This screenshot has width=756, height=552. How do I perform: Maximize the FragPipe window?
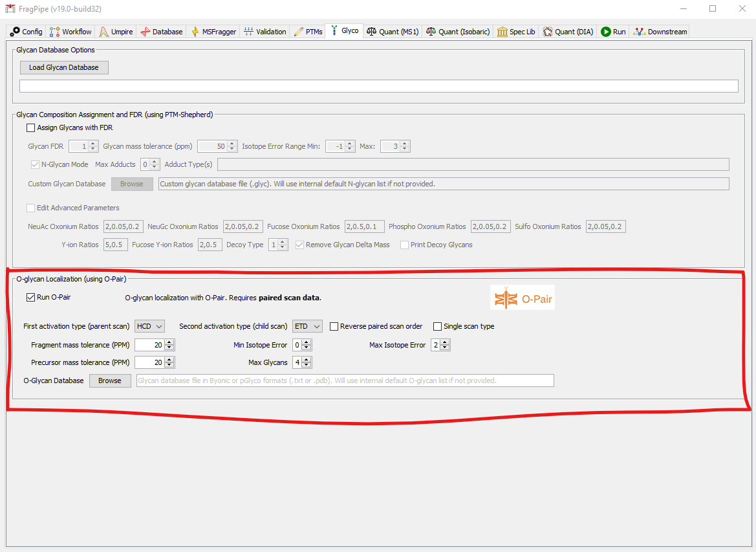click(713, 8)
